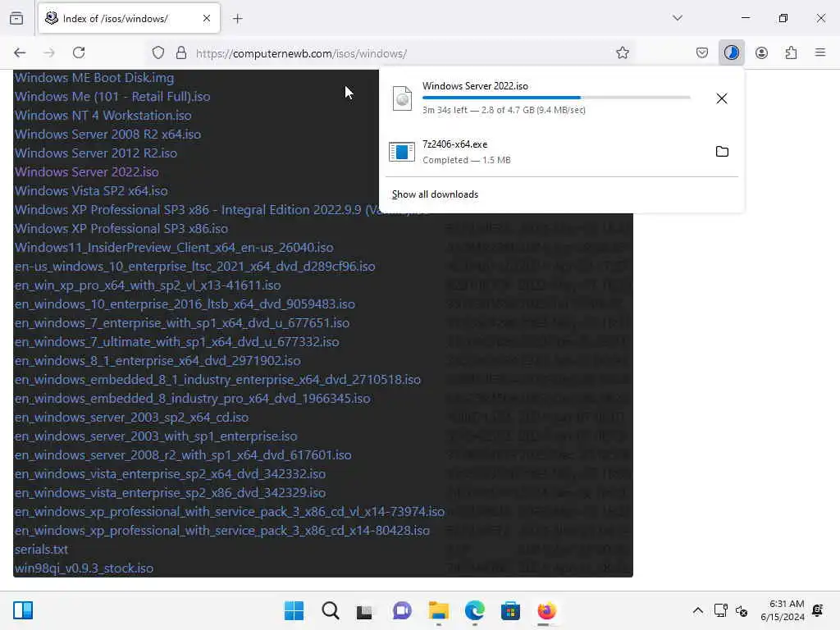
Task: Click en_windows_embedded_8_industry_pro iso link
Action: (192, 398)
